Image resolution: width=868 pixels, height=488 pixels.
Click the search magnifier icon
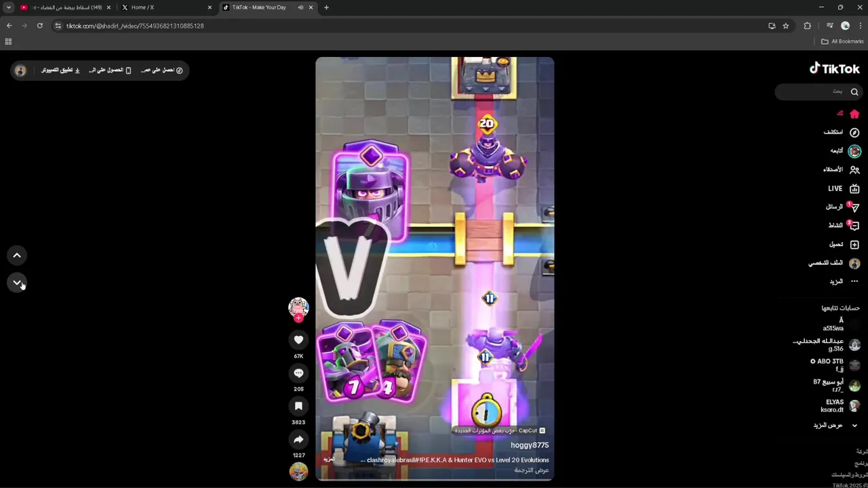[x=854, y=92]
